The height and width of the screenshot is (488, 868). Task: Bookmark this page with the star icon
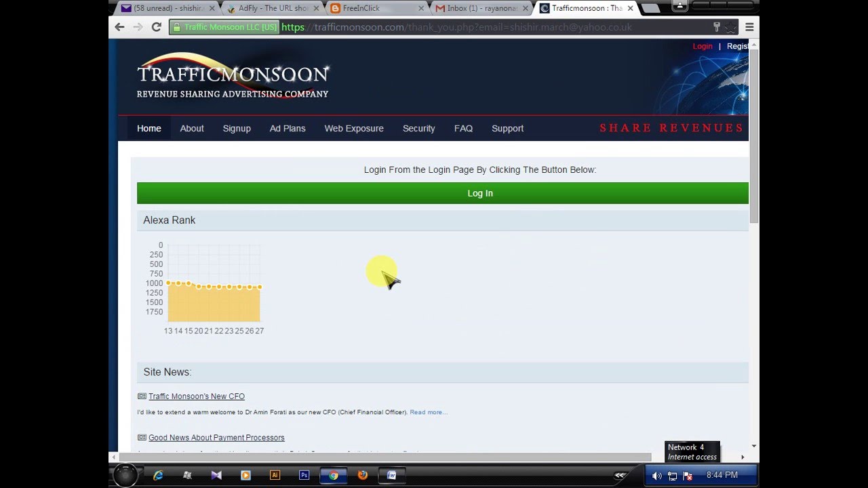coord(730,27)
